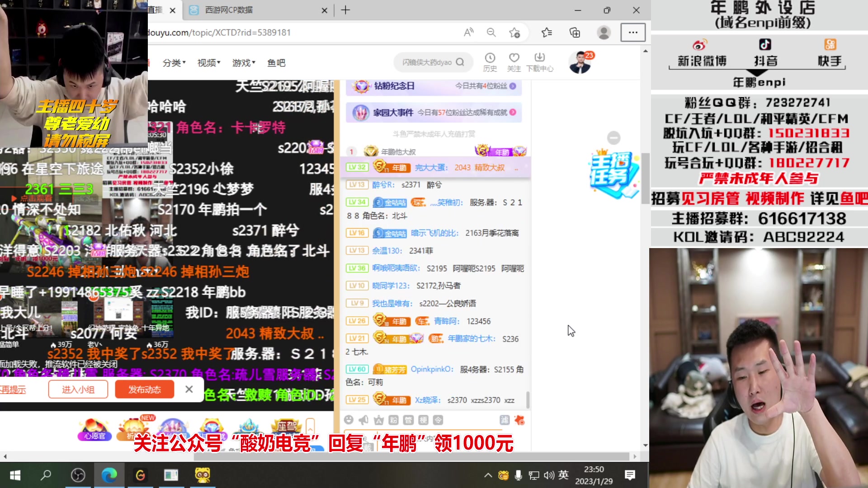Open the Windows notification center
The height and width of the screenshot is (488, 868).
point(630,475)
